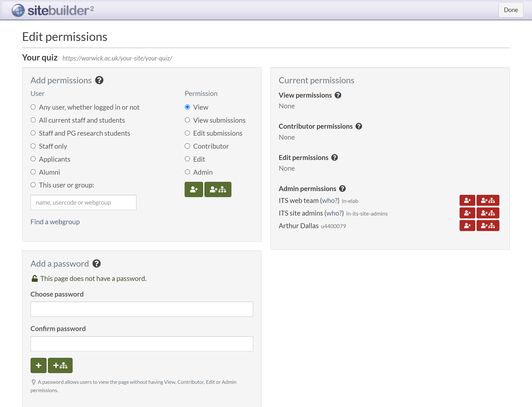532x407 pixels.
Task: Click the sitebuilder logo
Action: coord(52,10)
